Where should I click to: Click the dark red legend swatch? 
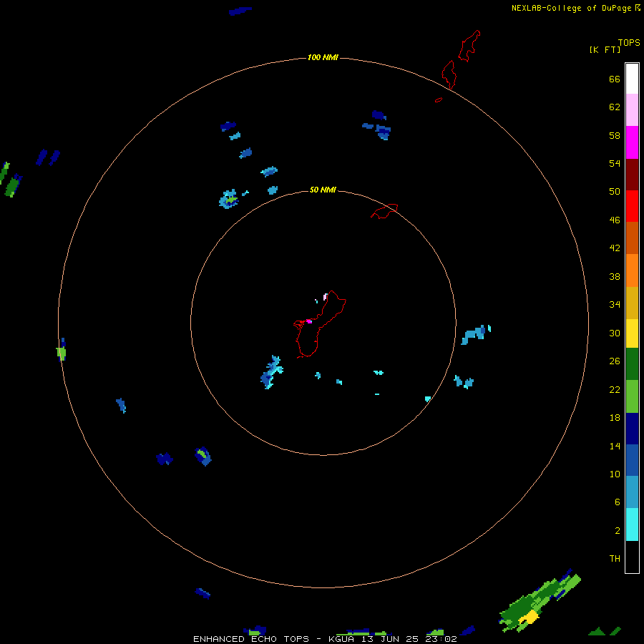click(x=632, y=174)
